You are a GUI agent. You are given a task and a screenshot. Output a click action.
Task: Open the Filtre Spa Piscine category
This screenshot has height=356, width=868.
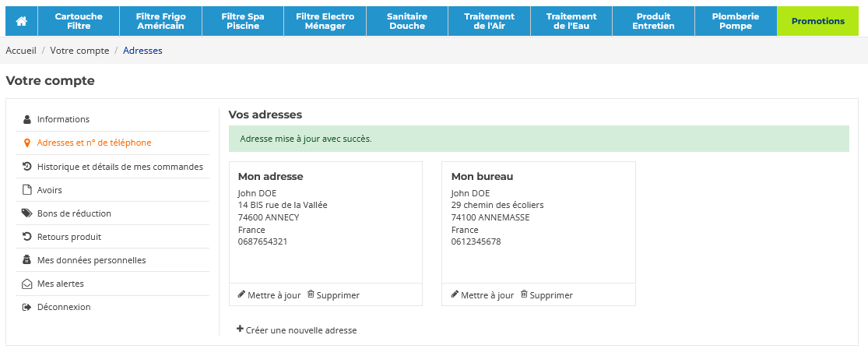click(x=243, y=21)
